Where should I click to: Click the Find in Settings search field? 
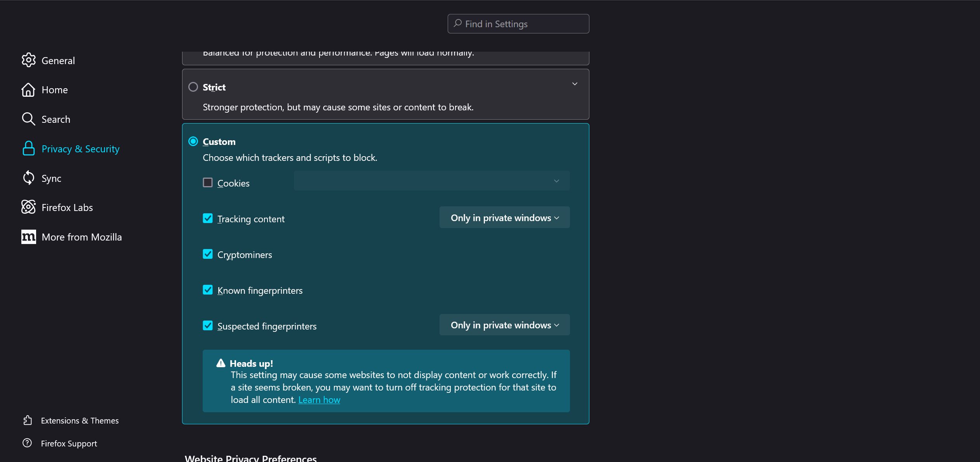click(518, 24)
